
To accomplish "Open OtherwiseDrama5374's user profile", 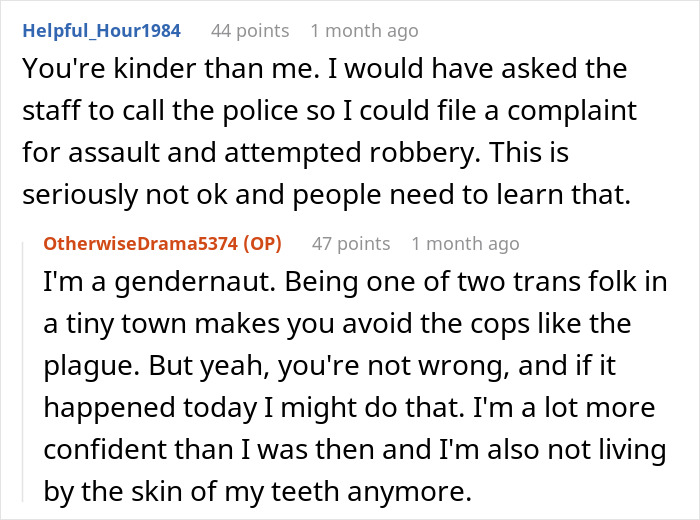I will click(144, 244).
